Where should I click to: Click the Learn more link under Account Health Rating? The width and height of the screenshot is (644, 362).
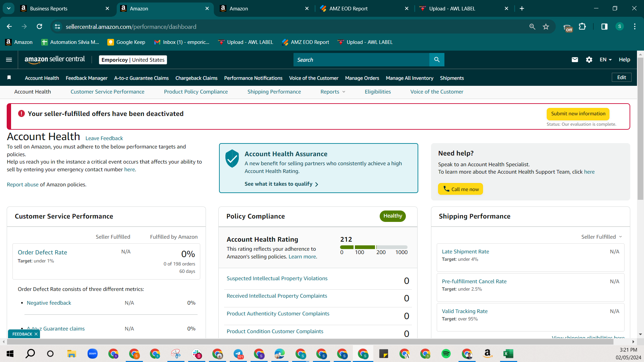302,256
